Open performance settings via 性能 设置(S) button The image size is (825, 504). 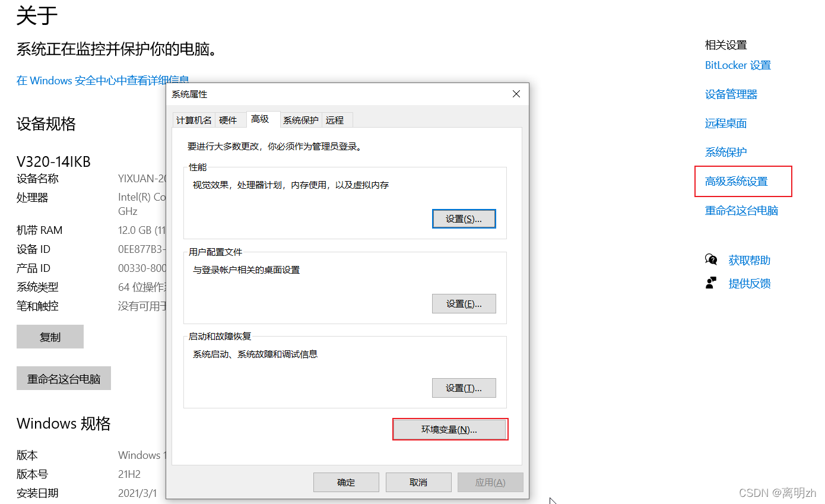click(x=464, y=218)
